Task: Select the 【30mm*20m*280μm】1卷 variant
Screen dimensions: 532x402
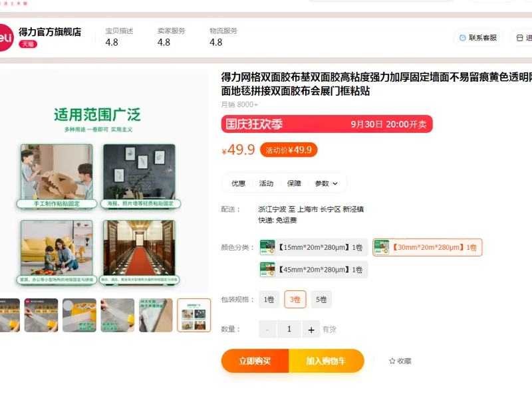Action: (427, 247)
